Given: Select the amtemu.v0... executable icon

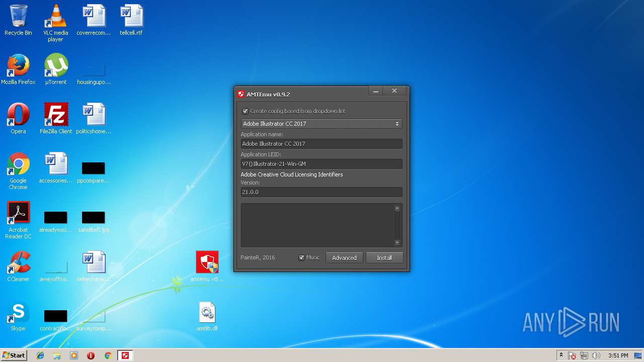Looking at the screenshot, I should click(x=207, y=266).
